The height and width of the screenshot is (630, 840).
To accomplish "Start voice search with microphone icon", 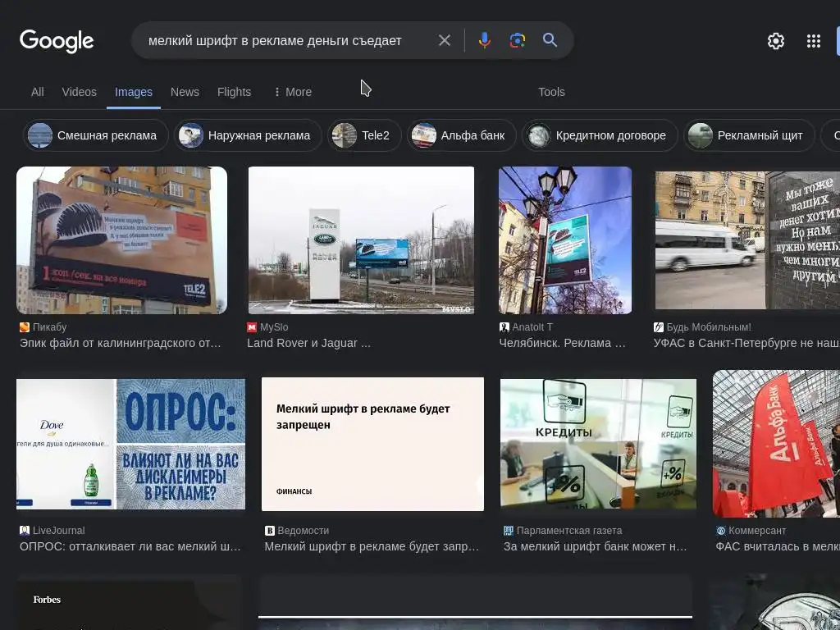I will click(x=484, y=40).
